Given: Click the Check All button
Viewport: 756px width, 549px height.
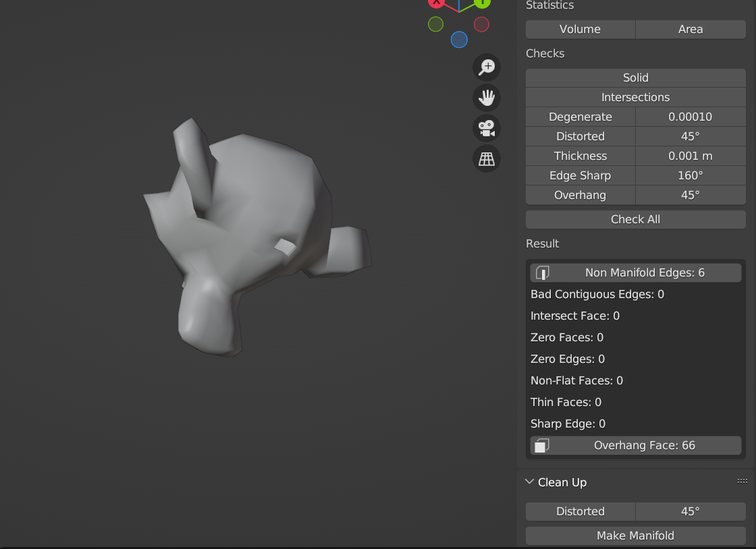Looking at the screenshot, I should [x=635, y=220].
